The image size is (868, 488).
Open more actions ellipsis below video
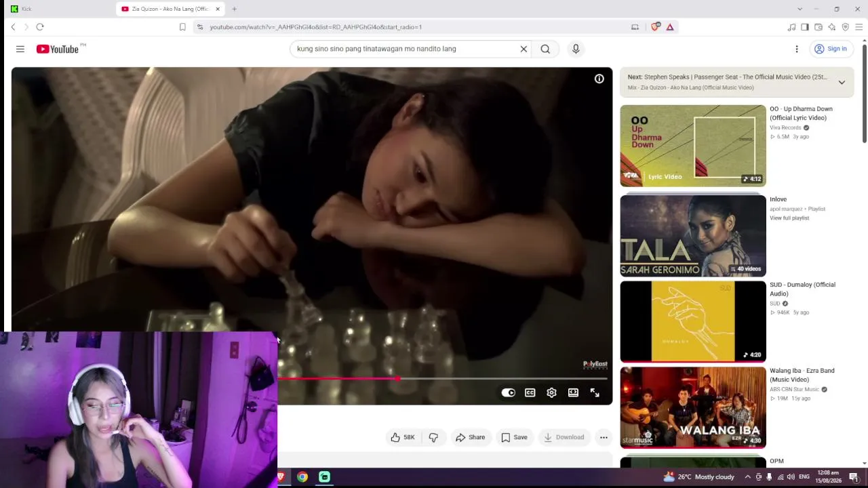click(604, 437)
